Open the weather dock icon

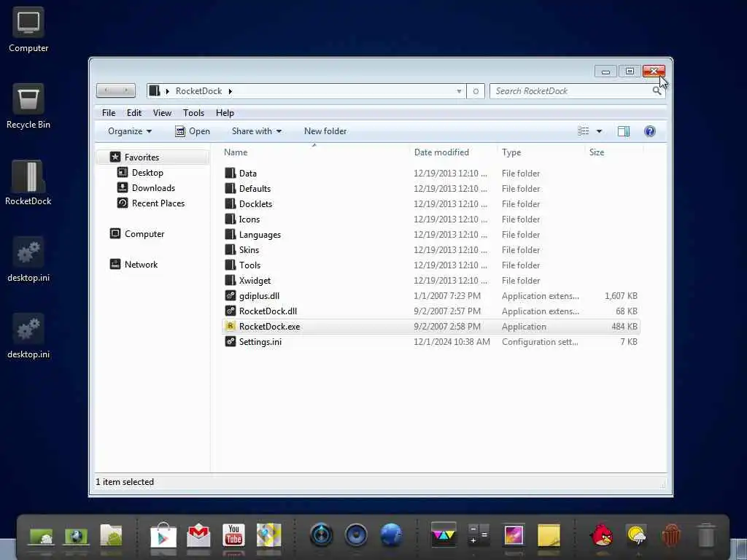click(636, 534)
